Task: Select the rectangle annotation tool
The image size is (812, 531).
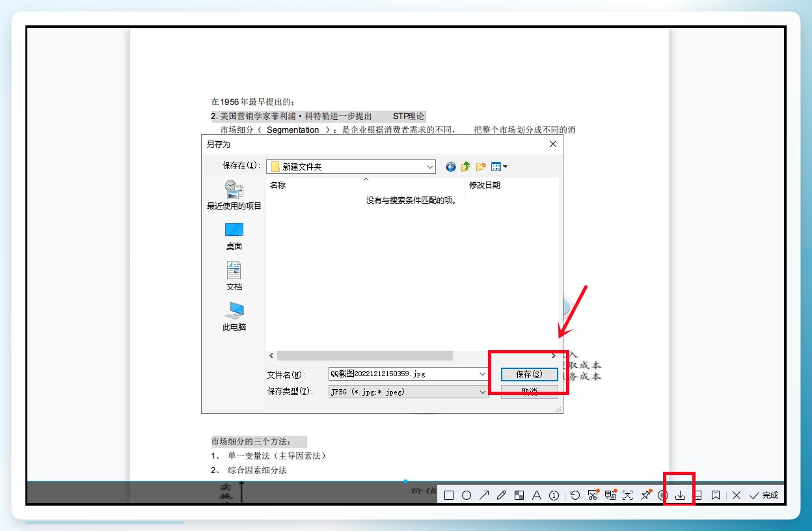Action: [x=449, y=495]
